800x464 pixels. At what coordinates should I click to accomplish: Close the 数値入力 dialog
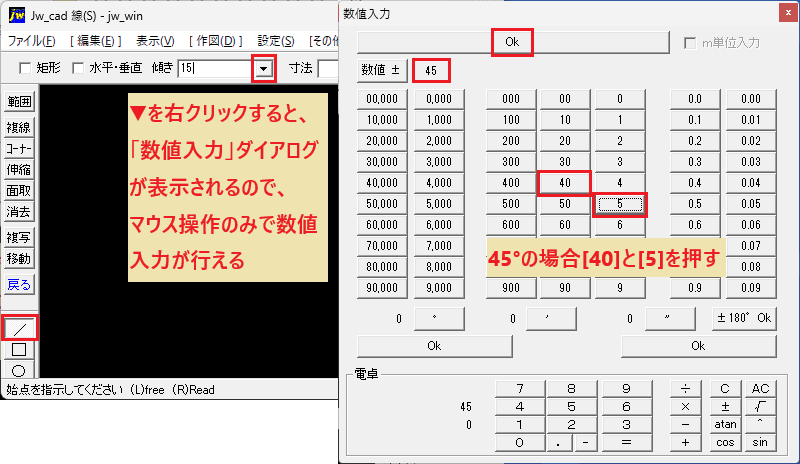788,13
